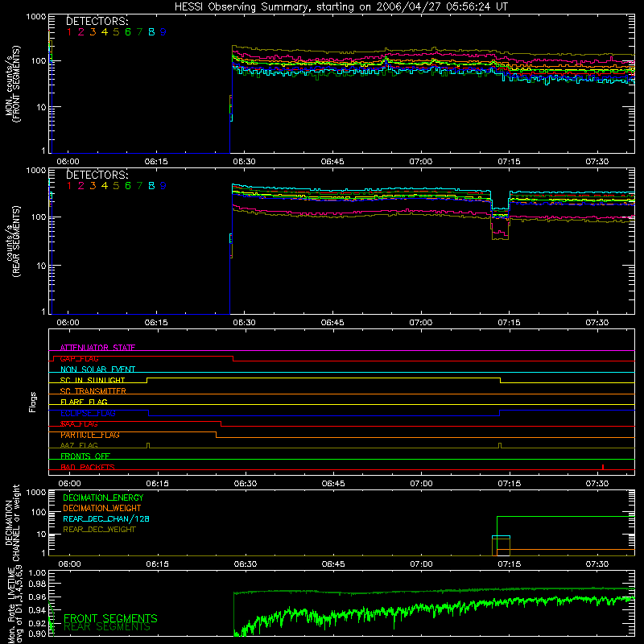Image resolution: width=644 pixels, height=644 pixels.
Task: Click the HESSI Observing Summary plot title
Action: tap(341, 7)
